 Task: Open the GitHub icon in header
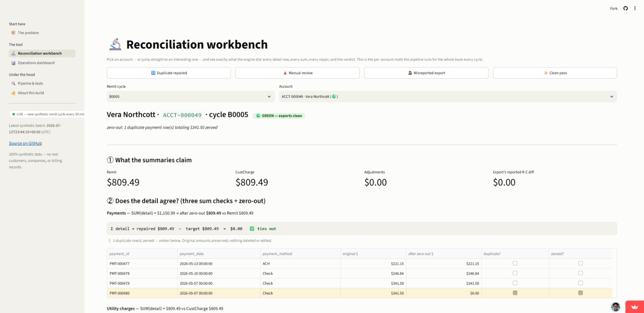pos(625,8)
